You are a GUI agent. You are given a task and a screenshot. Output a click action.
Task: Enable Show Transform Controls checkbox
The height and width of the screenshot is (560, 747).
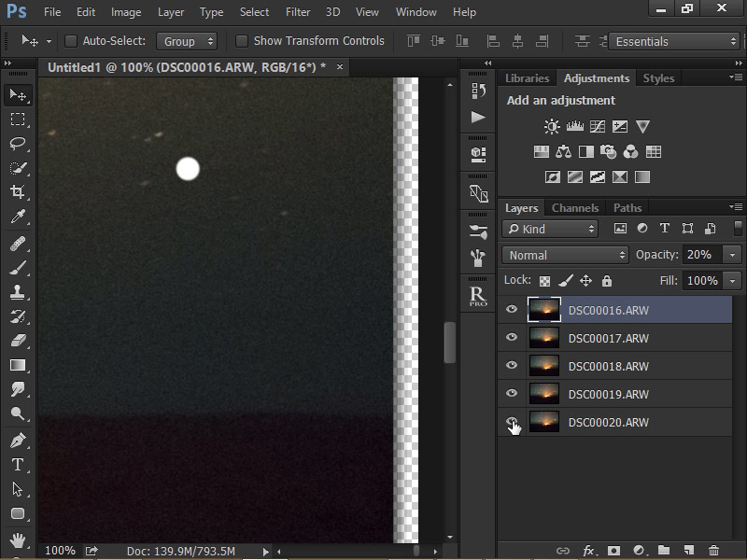(242, 41)
